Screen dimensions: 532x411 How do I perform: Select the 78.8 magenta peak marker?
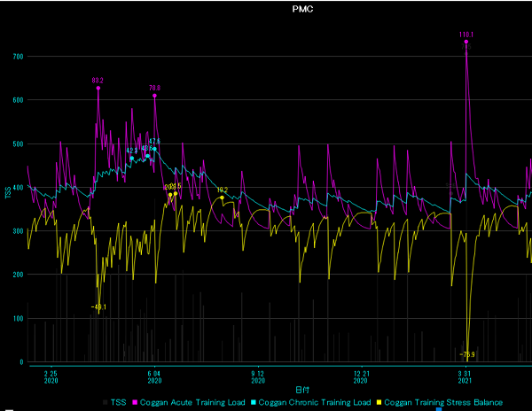point(154,96)
